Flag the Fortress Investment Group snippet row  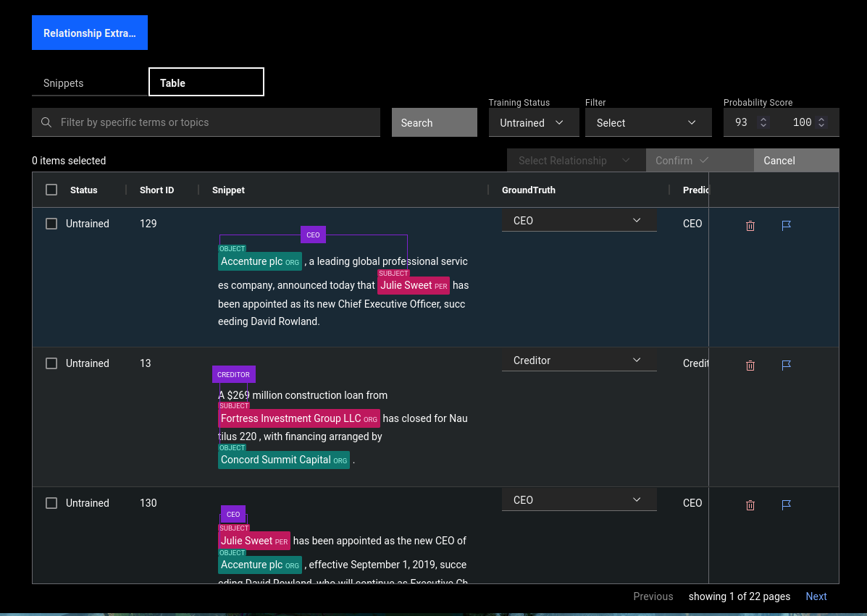click(786, 366)
